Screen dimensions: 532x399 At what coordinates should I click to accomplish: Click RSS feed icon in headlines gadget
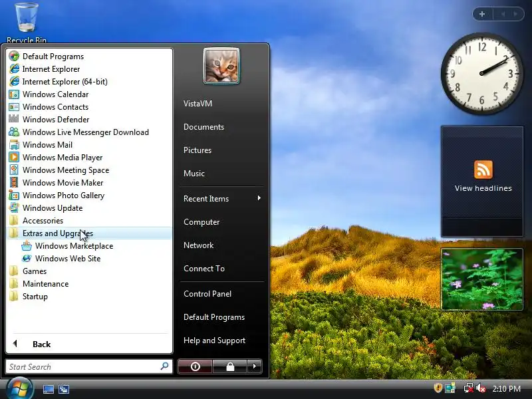pyautogui.click(x=483, y=170)
